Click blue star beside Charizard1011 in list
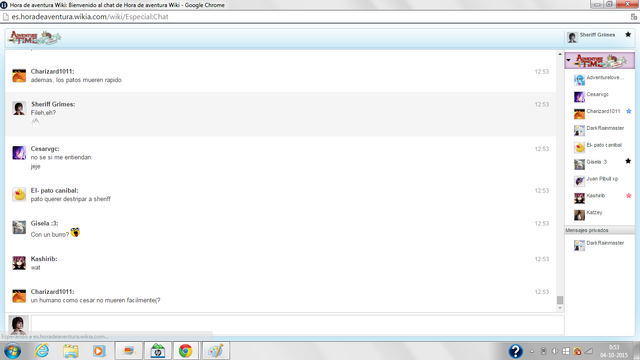This screenshot has width=640, height=360. [629, 111]
